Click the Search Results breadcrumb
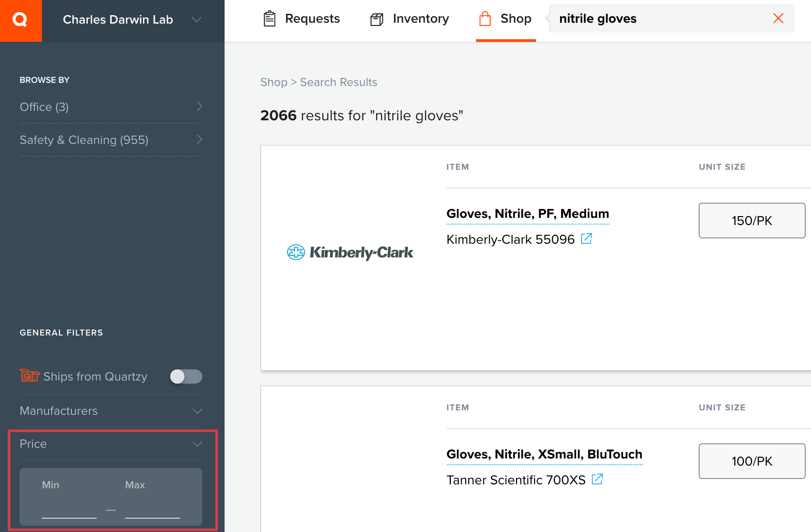Screen dimensions: 811x532 pos(338,82)
